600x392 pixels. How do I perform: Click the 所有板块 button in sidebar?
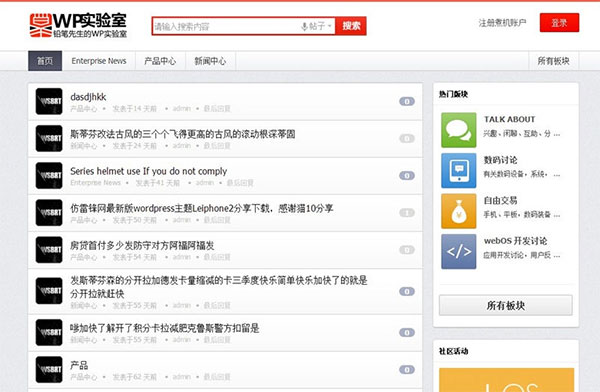point(505,305)
